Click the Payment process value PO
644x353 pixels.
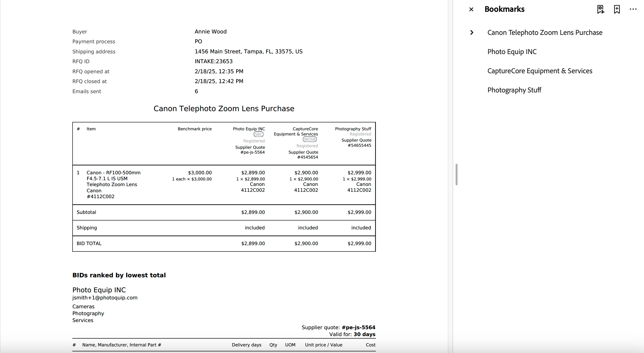click(x=198, y=42)
